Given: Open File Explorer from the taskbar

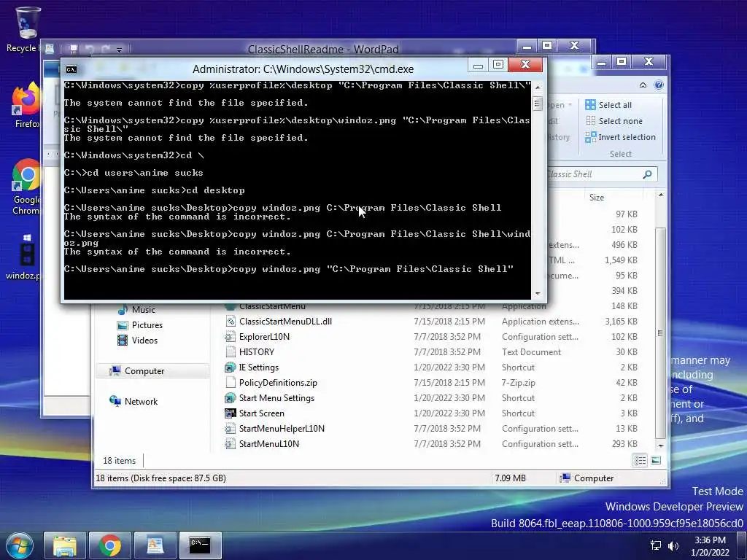Looking at the screenshot, I should (x=65, y=545).
